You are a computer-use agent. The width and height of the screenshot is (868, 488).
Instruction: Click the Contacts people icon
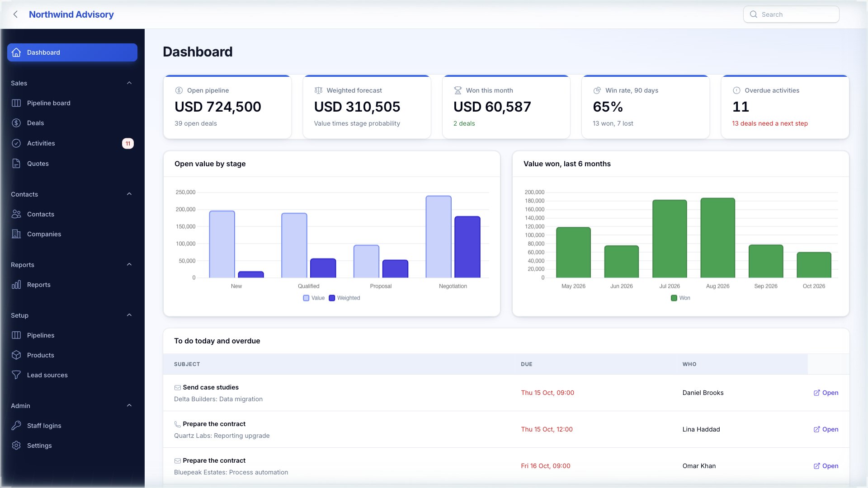coord(16,214)
